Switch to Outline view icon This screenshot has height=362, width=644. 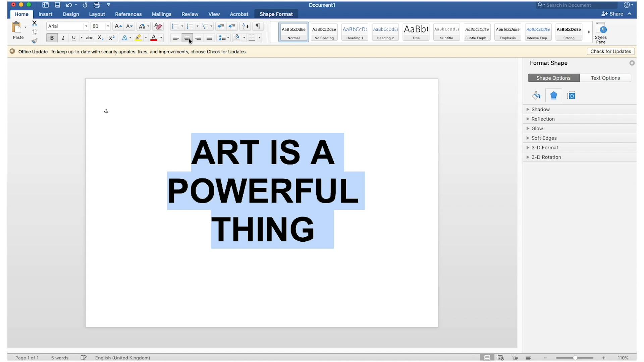pyautogui.click(x=515, y=358)
